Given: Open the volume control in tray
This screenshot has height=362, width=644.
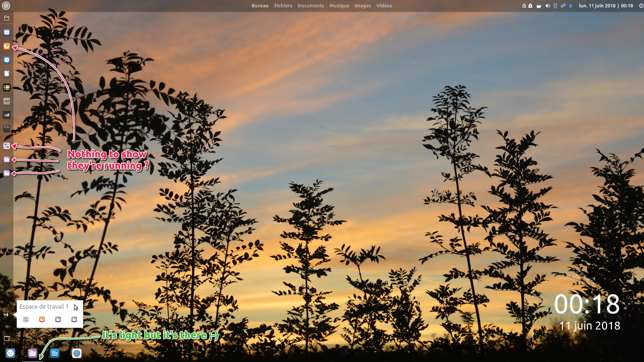Looking at the screenshot, I should (x=547, y=6).
